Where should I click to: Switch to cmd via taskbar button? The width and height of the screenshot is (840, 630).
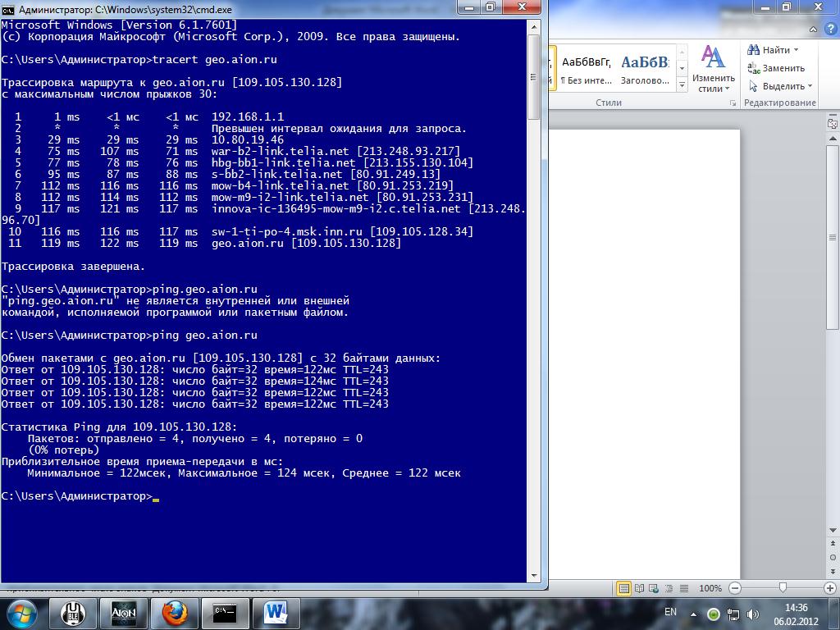point(225,614)
